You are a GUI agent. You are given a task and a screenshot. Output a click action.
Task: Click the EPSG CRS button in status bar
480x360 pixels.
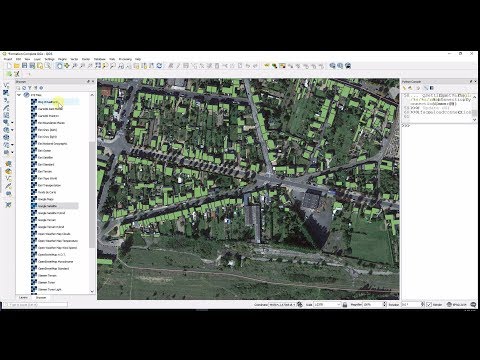point(457,305)
